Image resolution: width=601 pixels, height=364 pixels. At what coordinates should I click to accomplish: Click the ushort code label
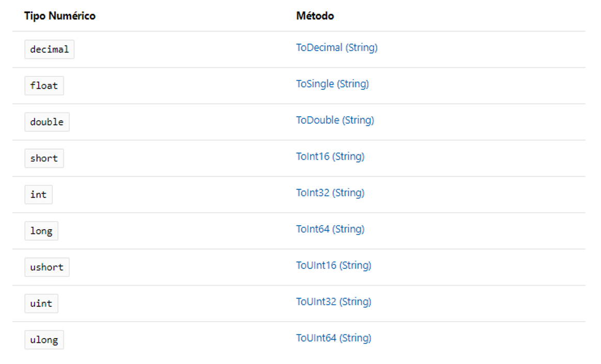47,267
